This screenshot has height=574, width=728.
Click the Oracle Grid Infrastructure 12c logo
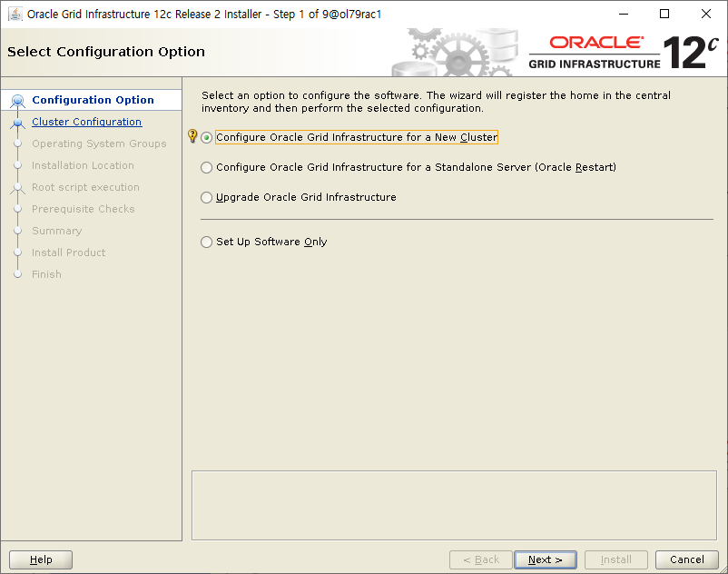click(x=624, y=53)
